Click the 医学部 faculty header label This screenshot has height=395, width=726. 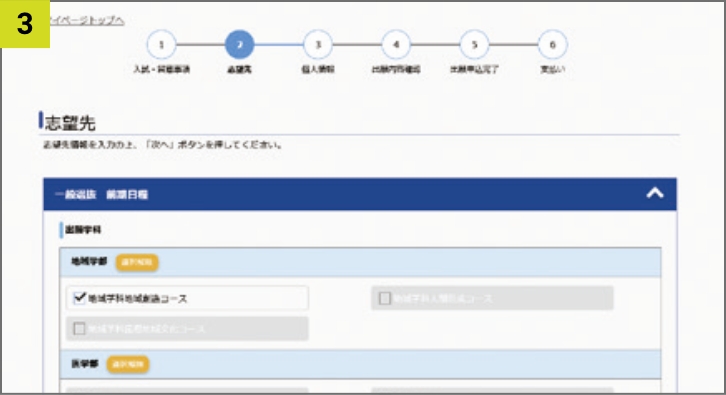(x=84, y=364)
